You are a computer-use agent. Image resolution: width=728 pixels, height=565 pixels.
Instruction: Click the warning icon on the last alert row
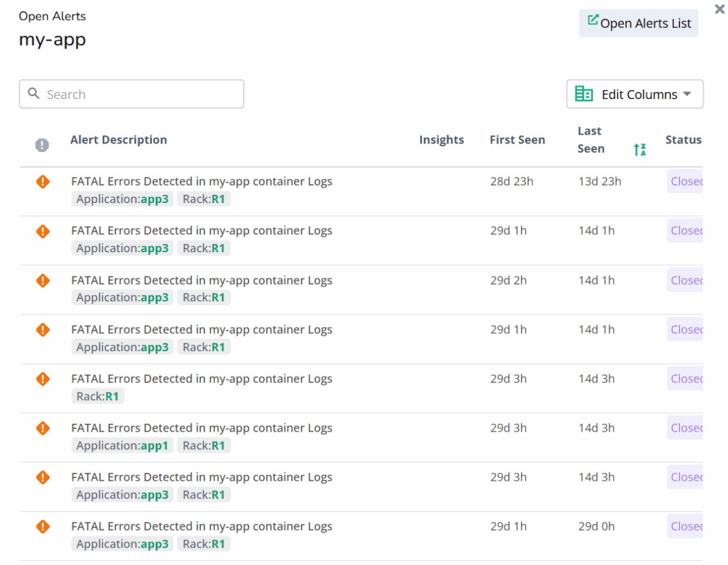[43, 526]
